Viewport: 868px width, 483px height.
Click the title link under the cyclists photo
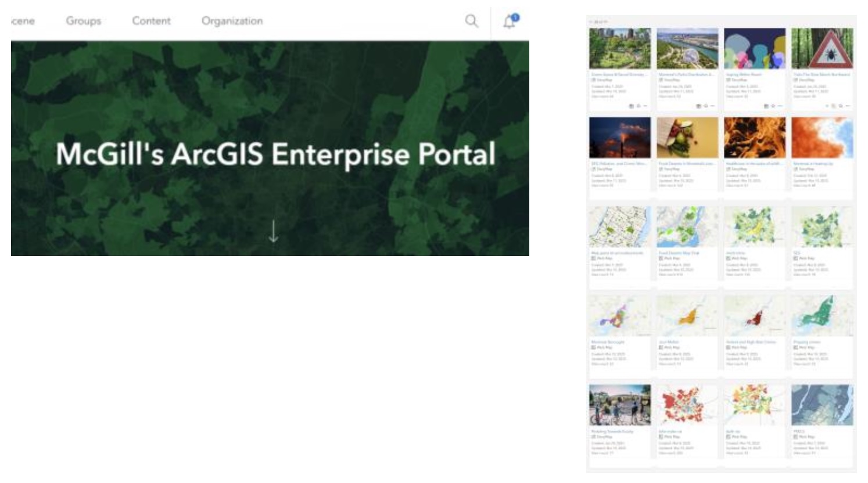pos(612,431)
